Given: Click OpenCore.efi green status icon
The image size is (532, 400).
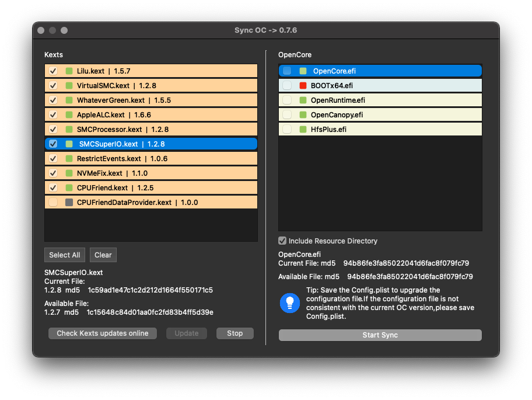Looking at the screenshot, I should 303,71.
